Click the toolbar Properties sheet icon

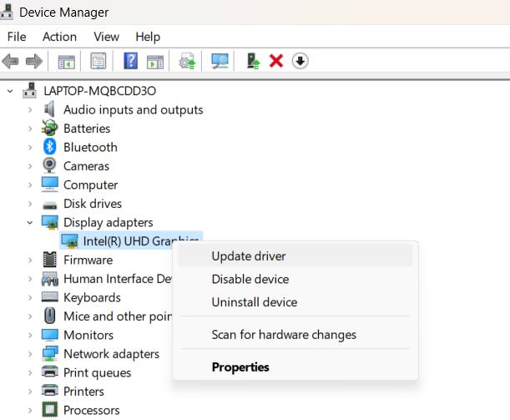tap(98, 61)
